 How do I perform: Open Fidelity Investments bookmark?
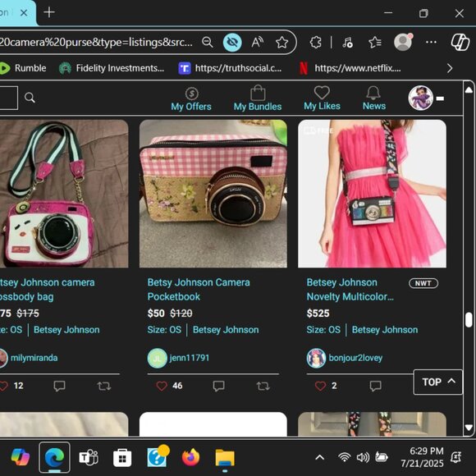(112, 68)
